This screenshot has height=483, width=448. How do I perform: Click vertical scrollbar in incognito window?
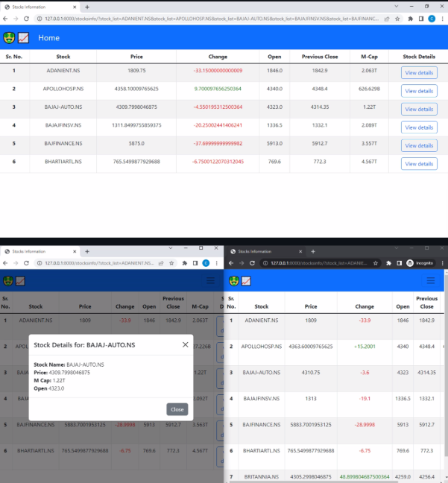446,365
